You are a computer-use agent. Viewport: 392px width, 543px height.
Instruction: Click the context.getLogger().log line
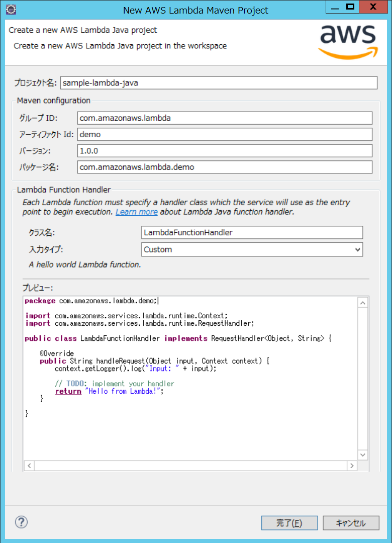coord(135,369)
